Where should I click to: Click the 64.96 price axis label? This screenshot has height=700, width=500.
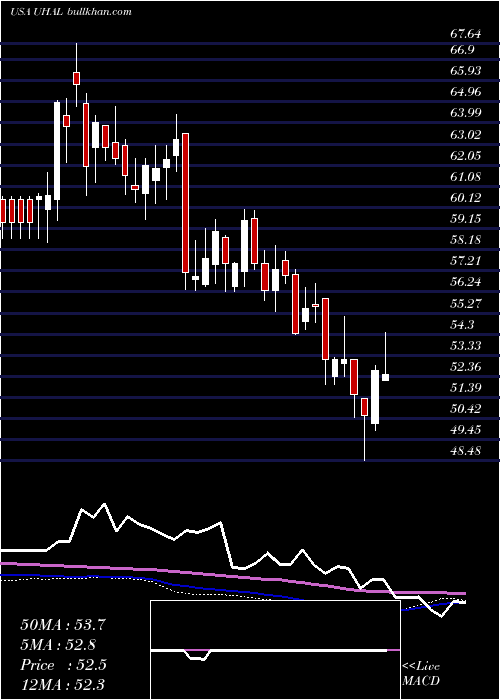466,92
